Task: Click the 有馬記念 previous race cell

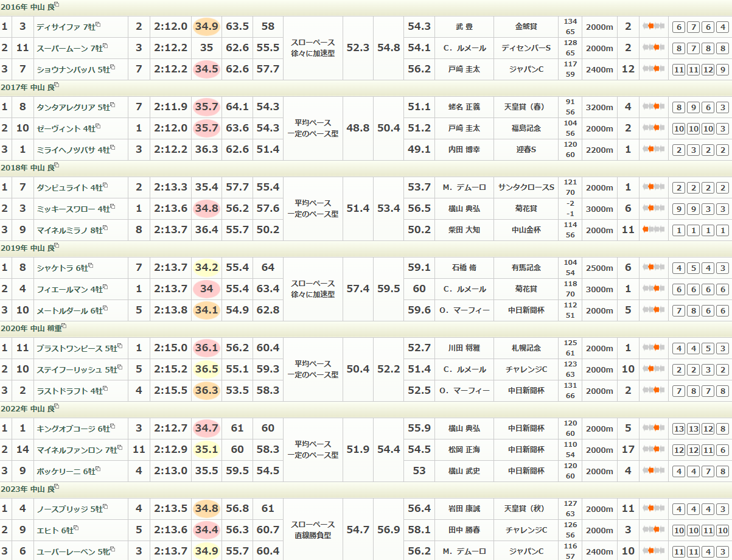Action: point(526,268)
